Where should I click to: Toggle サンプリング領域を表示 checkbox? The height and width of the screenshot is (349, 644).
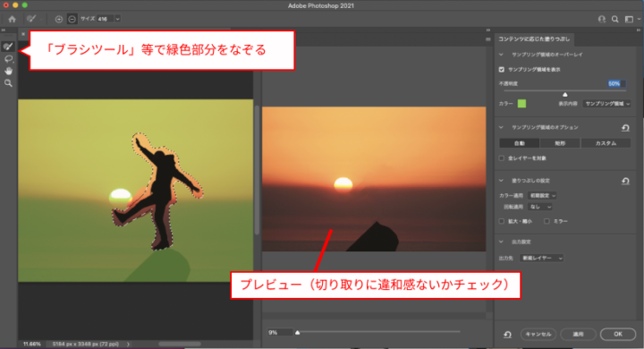[502, 70]
